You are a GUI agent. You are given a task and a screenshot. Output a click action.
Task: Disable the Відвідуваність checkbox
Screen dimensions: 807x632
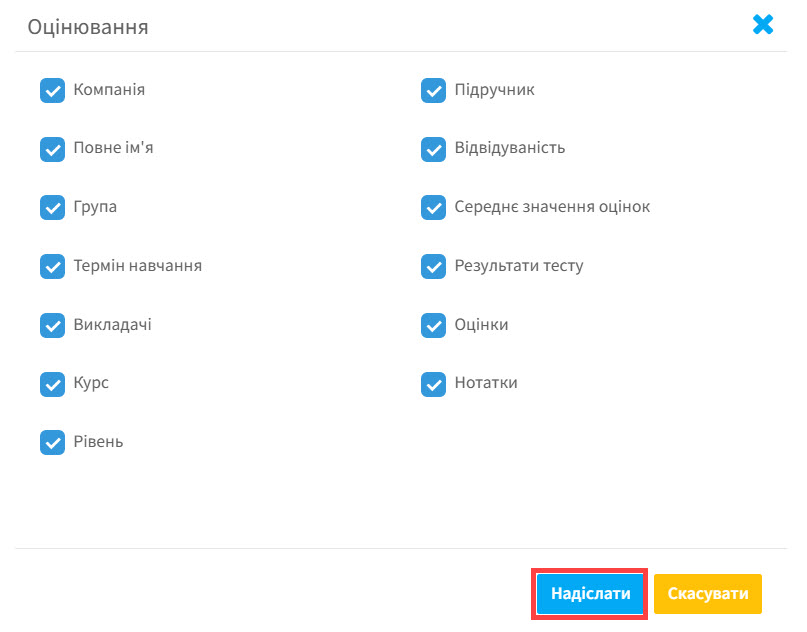click(433, 149)
